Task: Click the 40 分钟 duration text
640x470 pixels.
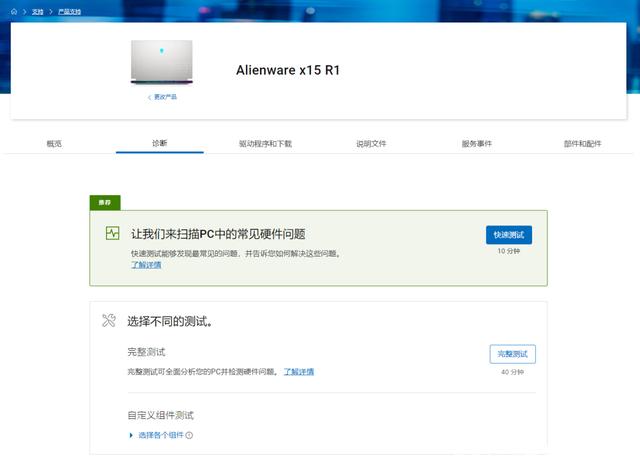Action: click(513, 372)
